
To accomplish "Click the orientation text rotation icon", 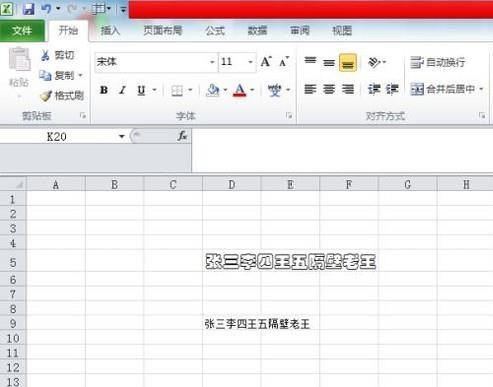I will click(374, 62).
